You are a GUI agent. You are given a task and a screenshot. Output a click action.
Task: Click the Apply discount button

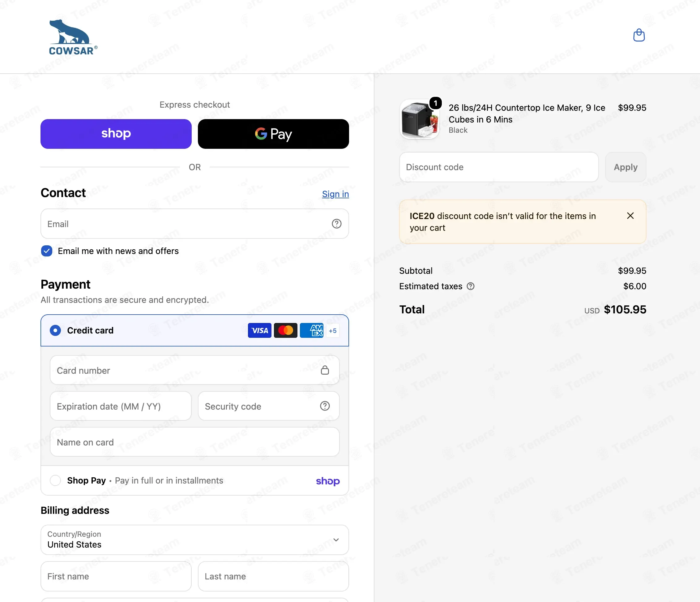[x=625, y=167]
